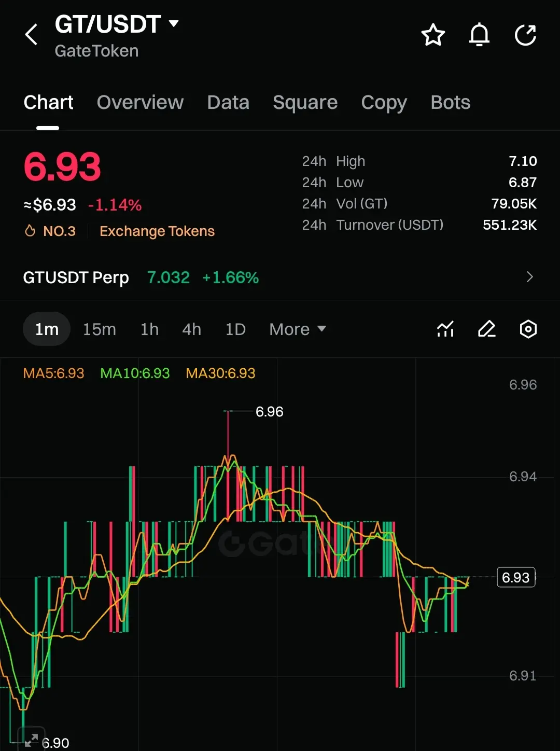This screenshot has width=560, height=751.
Task: Tap the 24h Turnover value 551.23K
Action: click(510, 225)
